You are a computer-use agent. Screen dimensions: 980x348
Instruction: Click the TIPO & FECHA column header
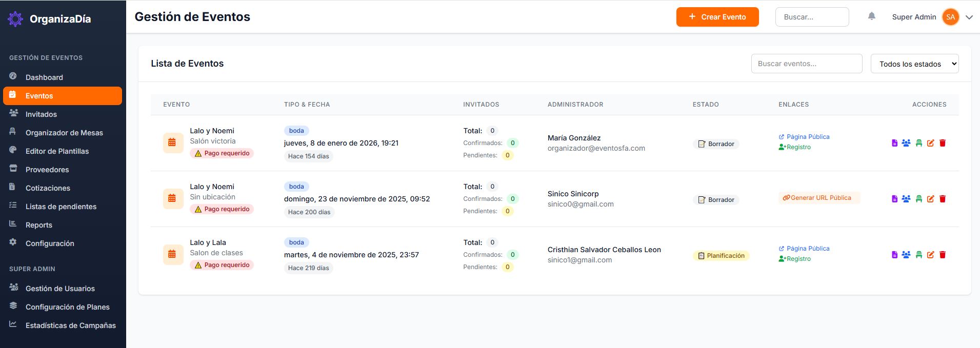(x=307, y=105)
